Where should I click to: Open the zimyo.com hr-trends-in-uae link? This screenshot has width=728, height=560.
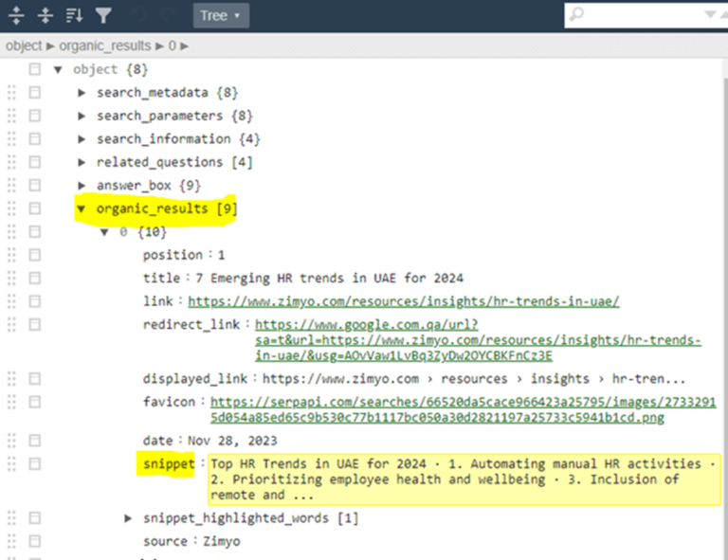(x=403, y=301)
